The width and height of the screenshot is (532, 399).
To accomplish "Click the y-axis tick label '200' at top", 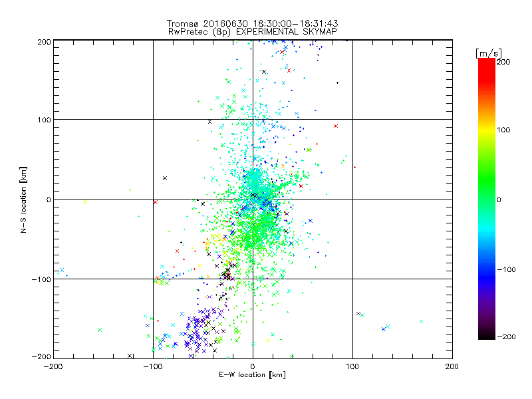I will click(x=44, y=42).
